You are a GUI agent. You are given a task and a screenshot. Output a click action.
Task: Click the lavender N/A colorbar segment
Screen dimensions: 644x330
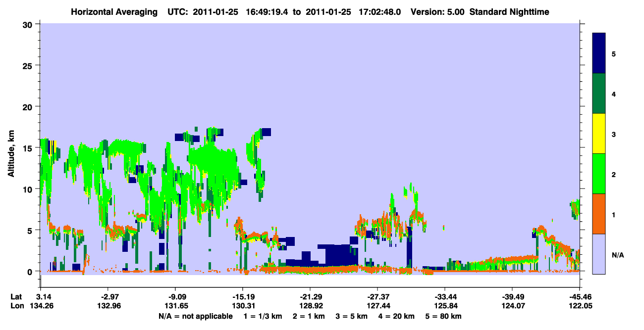[x=599, y=253]
